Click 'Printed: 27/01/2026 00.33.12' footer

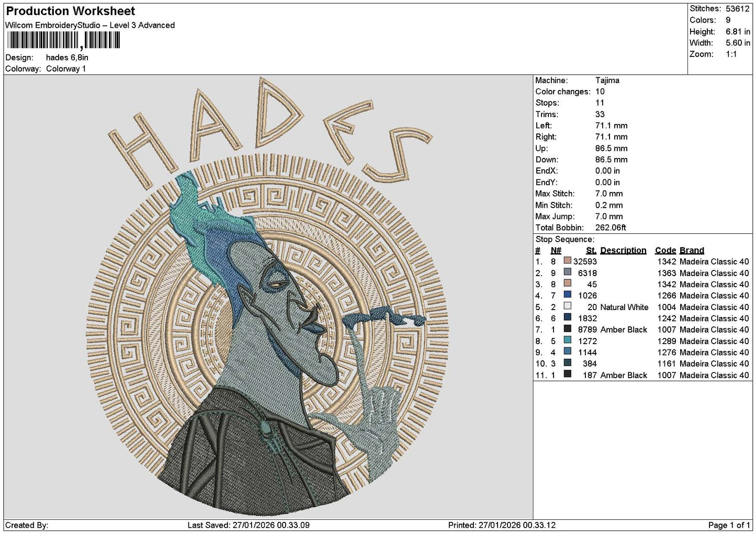coord(502,525)
